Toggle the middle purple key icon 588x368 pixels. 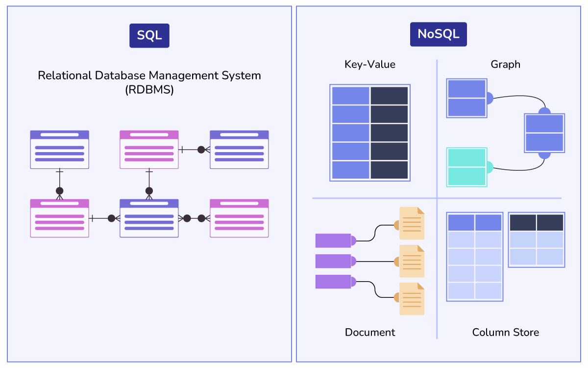(x=333, y=262)
